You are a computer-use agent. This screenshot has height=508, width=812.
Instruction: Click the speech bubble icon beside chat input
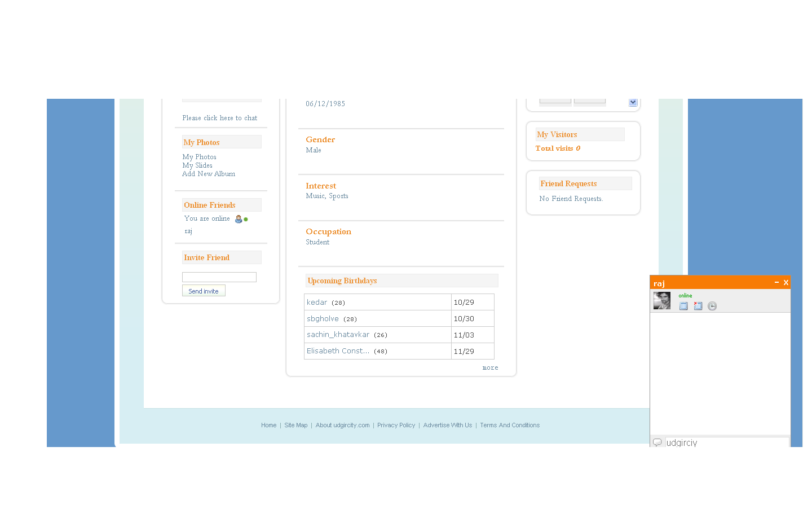pyautogui.click(x=657, y=443)
